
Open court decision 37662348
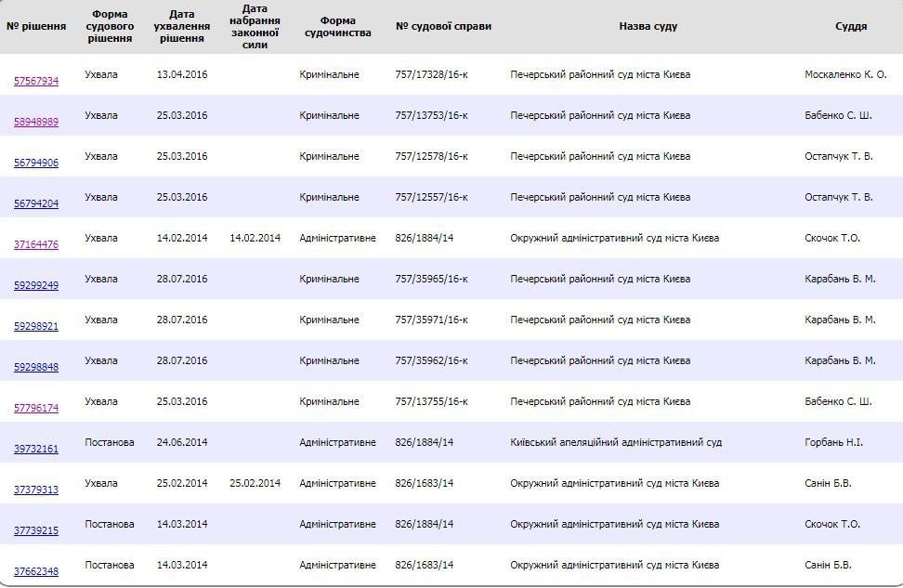(36, 572)
